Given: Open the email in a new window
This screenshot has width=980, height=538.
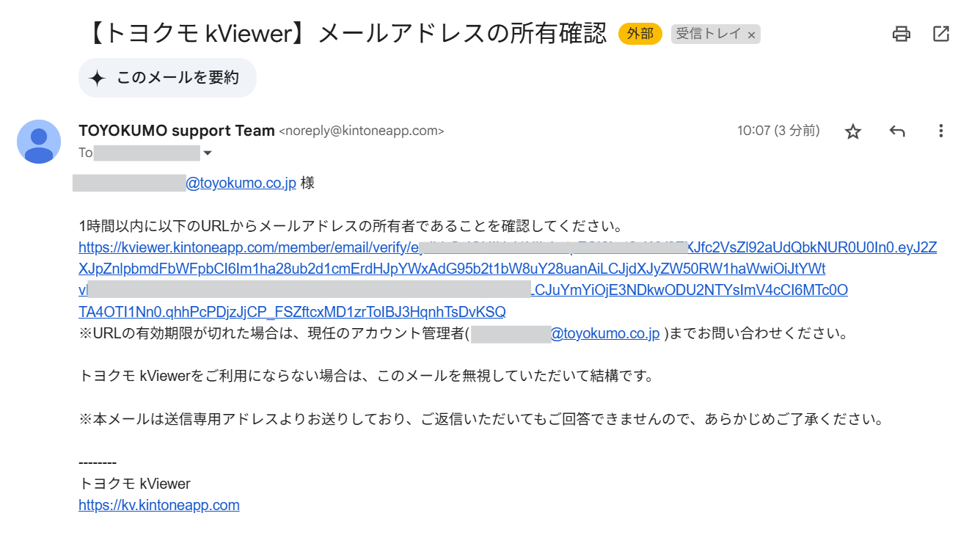Looking at the screenshot, I should tap(941, 33).
